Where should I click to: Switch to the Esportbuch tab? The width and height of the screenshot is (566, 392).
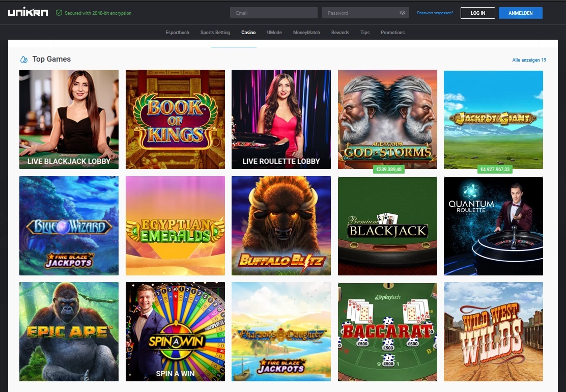[177, 32]
